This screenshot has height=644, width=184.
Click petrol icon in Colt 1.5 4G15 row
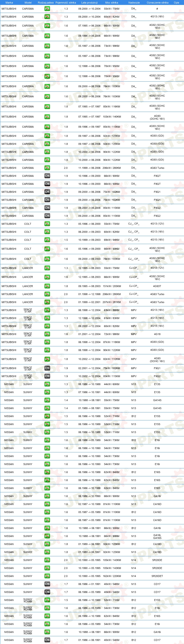pos(47,240)
